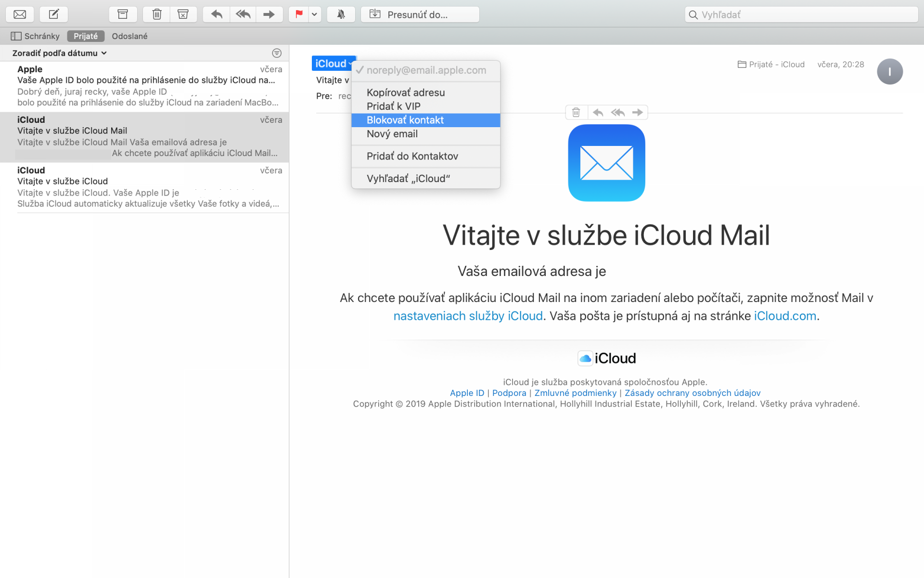Open the Vitajte v službe iCloud message
This screenshot has width=924, height=578.
(144, 187)
